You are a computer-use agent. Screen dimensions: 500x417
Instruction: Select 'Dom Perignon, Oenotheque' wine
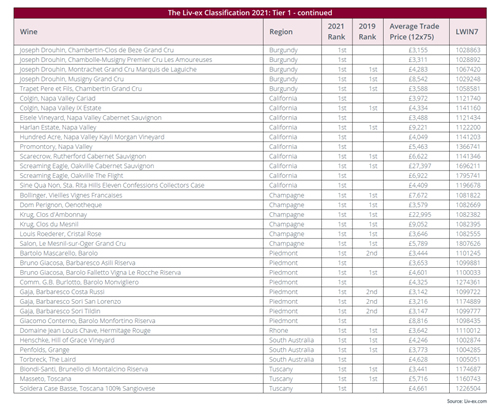pos(61,205)
